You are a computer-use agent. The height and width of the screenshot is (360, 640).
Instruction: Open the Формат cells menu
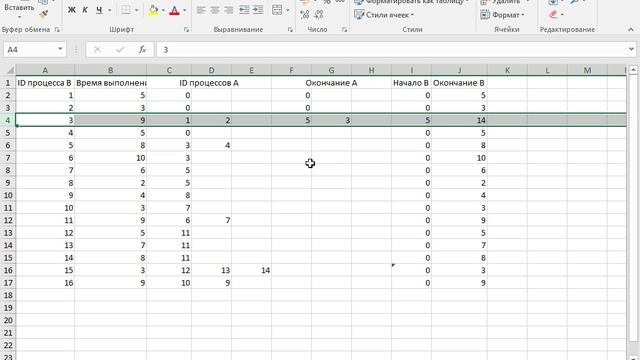(x=502, y=15)
